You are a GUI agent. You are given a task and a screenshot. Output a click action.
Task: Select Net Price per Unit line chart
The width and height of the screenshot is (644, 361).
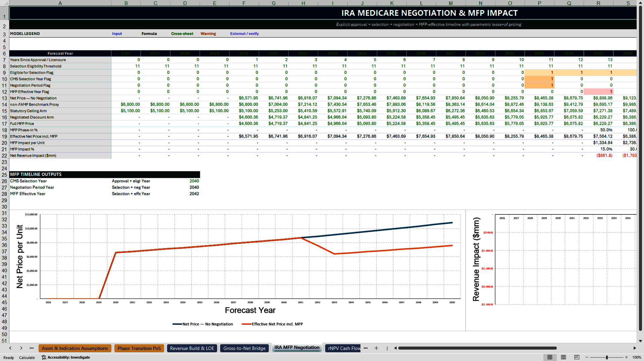237,270
